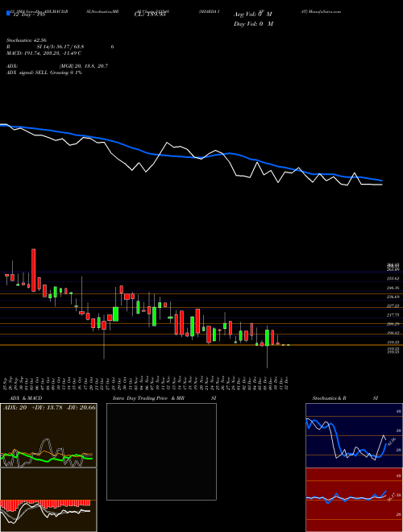This screenshot has height=532, width=403.
Task: Click the red MACD histogram bars
Action: pyautogui.click(x=45, y=504)
